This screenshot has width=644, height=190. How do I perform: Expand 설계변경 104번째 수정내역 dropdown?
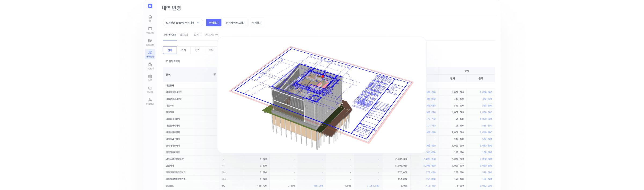pyautogui.click(x=183, y=23)
